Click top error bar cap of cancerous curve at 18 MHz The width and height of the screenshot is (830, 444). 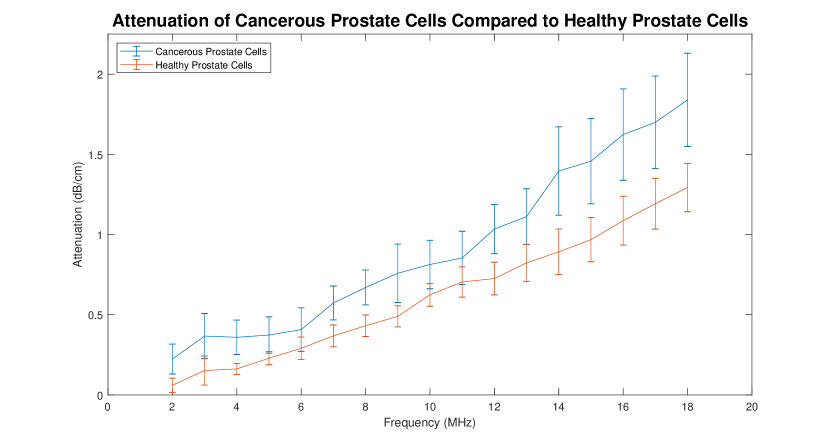tap(688, 53)
